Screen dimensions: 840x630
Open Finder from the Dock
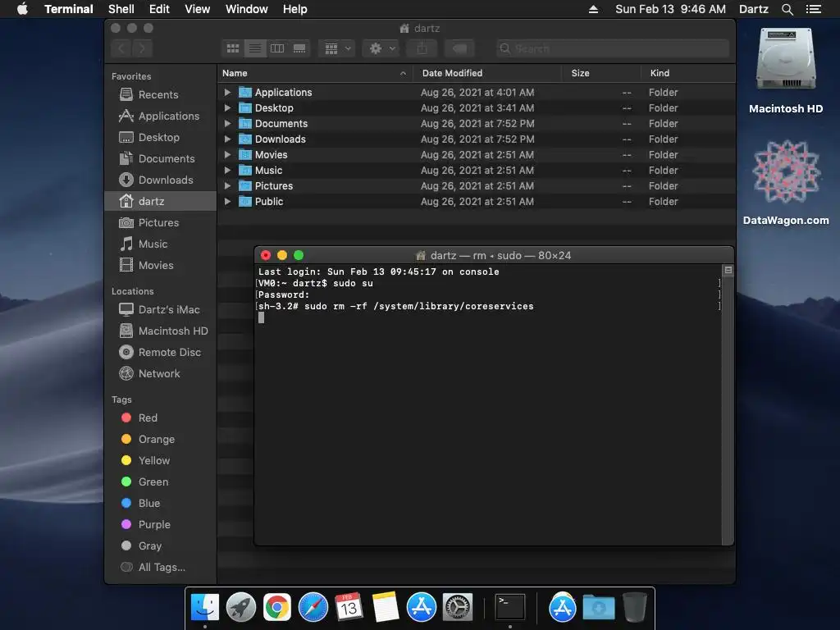click(x=204, y=608)
